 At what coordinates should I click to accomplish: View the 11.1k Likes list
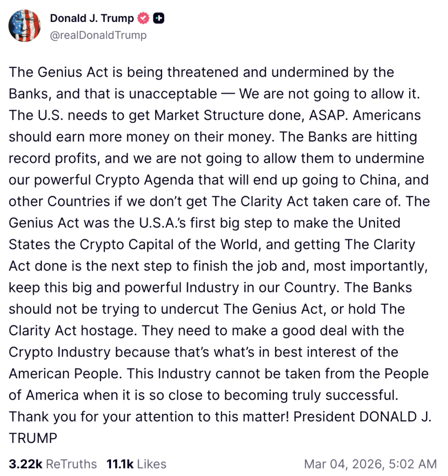[136, 464]
